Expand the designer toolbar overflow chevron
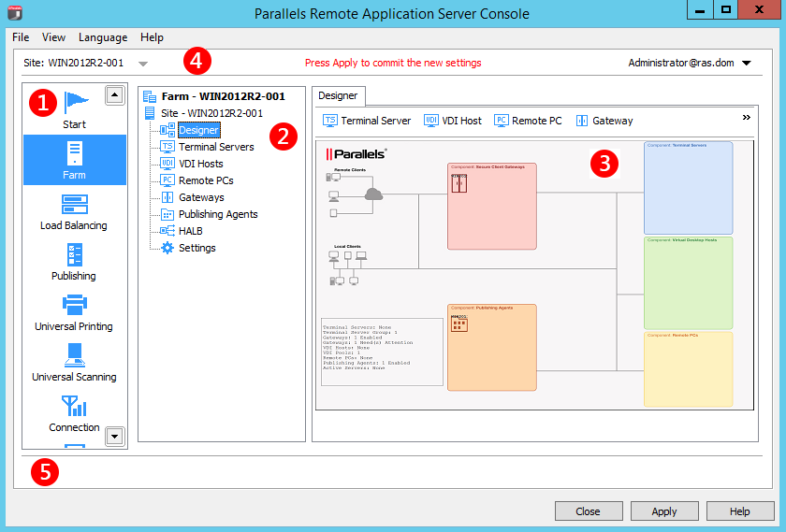 click(747, 117)
